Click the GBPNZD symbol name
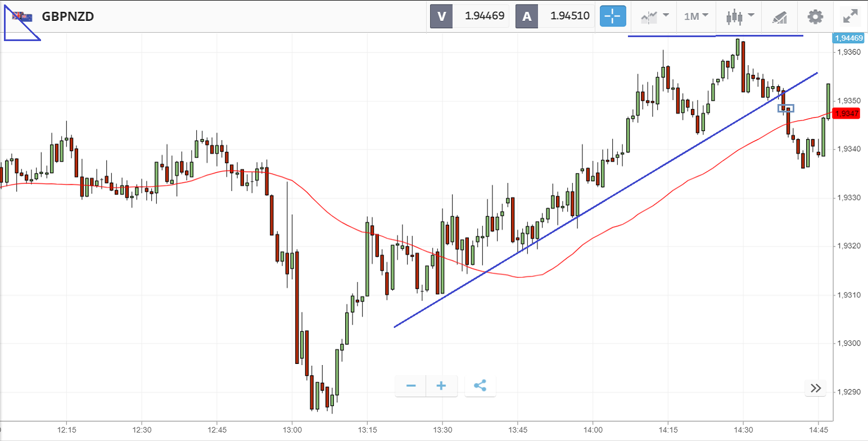Image resolution: width=868 pixels, height=441 pixels. pyautogui.click(x=68, y=16)
